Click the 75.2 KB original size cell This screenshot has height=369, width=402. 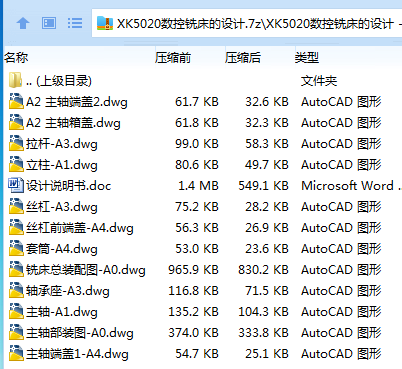[197, 207]
